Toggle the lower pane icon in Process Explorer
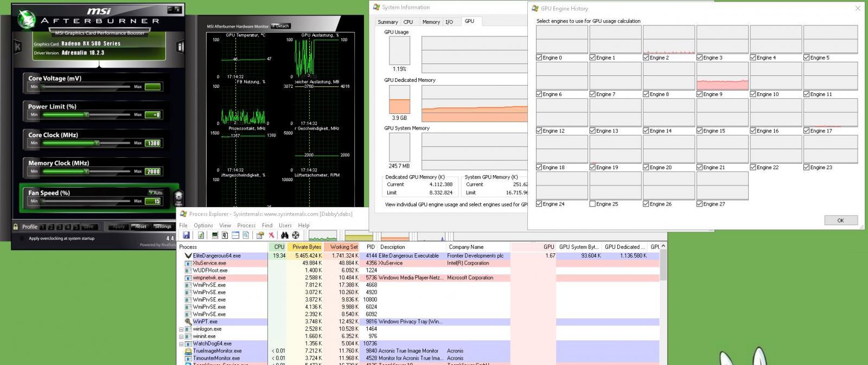This screenshot has width=868, height=365. click(235, 235)
